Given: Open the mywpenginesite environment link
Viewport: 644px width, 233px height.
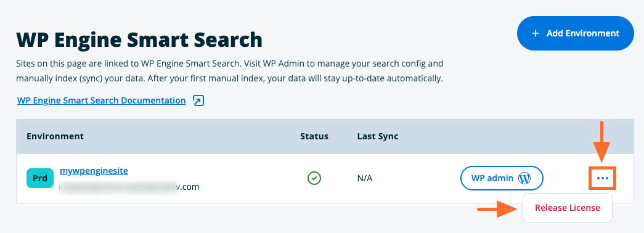Looking at the screenshot, I should coord(94,171).
